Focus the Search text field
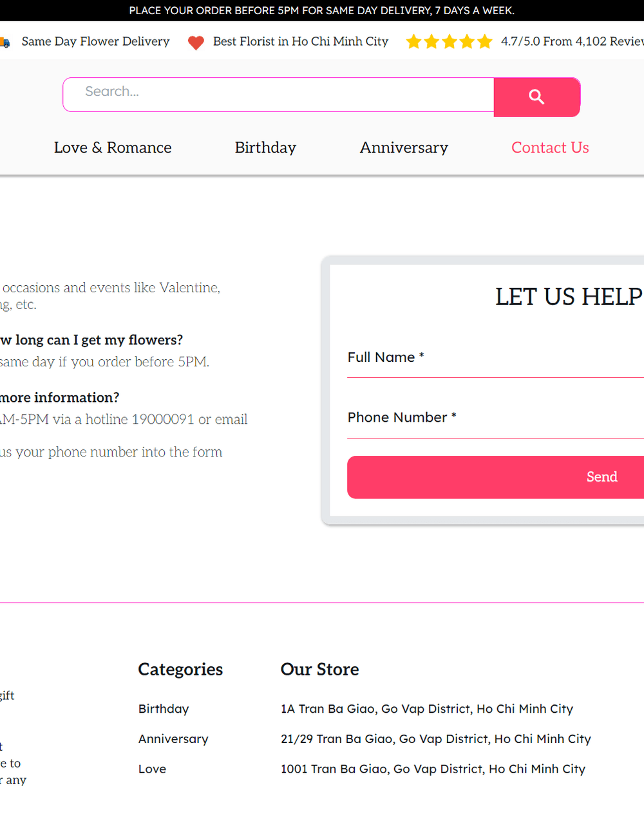The height and width of the screenshot is (837, 644). (278, 95)
